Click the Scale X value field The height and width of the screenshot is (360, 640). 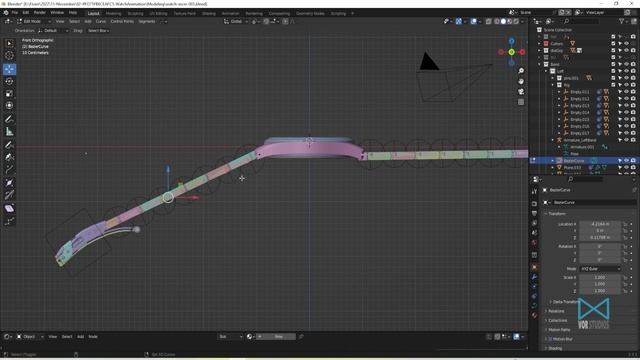click(x=600, y=277)
